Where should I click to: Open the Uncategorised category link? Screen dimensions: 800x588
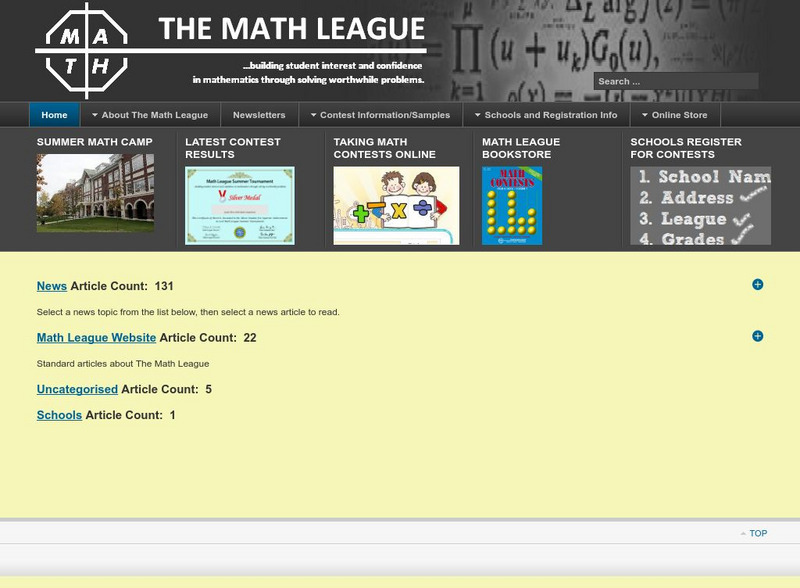(77, 389)
